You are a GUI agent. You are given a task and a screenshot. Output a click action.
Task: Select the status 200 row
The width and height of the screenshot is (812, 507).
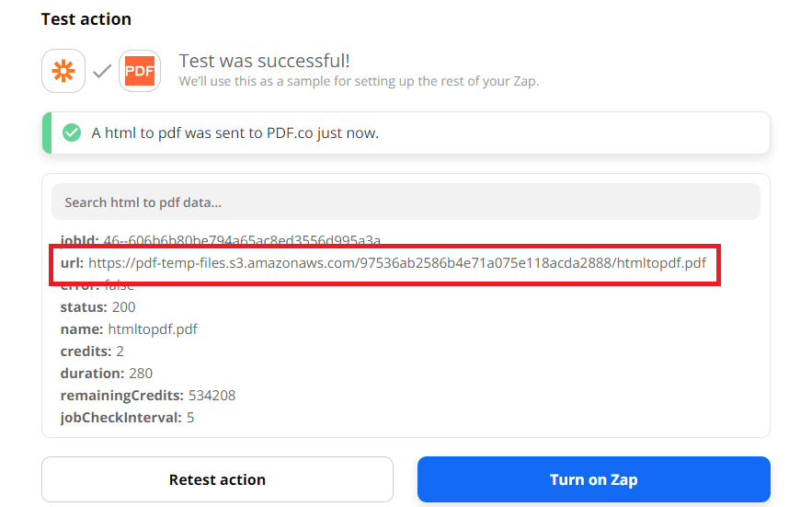pos(97,307)
